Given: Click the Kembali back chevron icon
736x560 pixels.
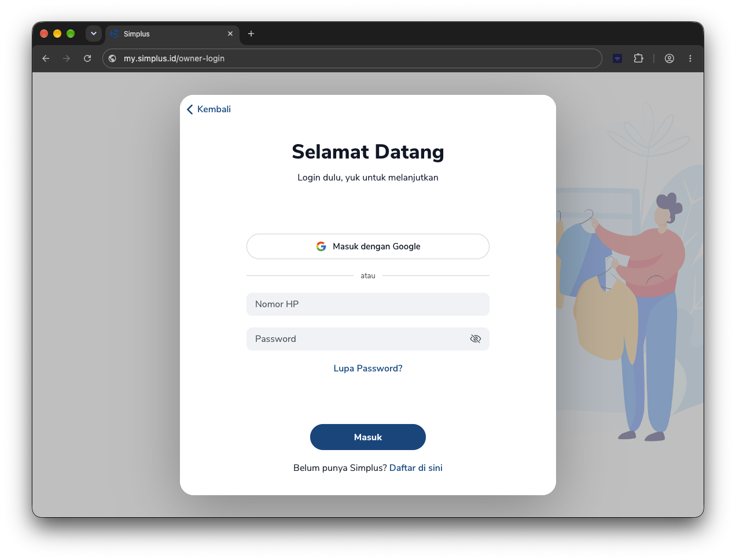Looking at the screenshot, I should point(190,109).
